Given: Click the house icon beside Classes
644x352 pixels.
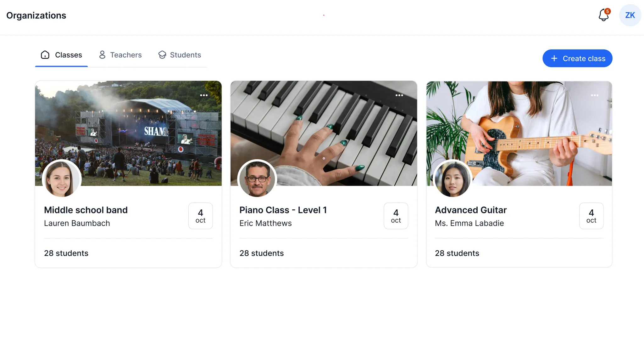Looking at the screenshot, I should (x=45, y=55).
